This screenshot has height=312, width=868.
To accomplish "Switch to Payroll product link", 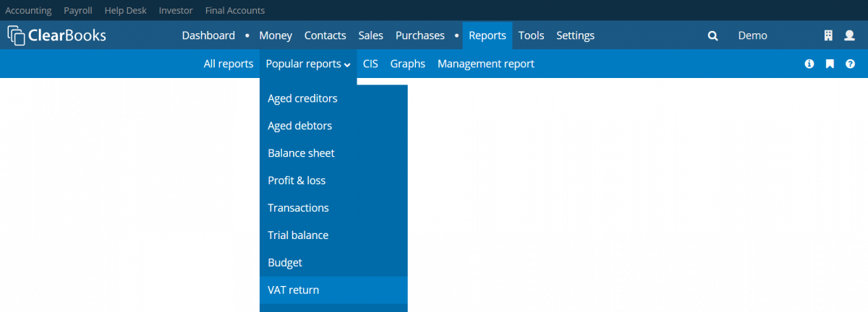I will 78,11.
